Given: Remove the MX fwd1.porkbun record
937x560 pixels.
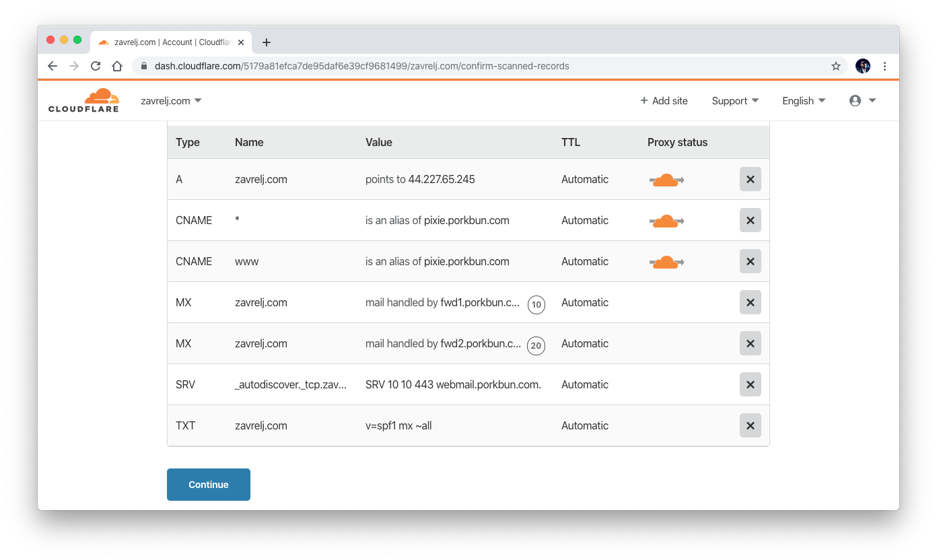Looking at the screenshot, I should click(x=750, y=302).
